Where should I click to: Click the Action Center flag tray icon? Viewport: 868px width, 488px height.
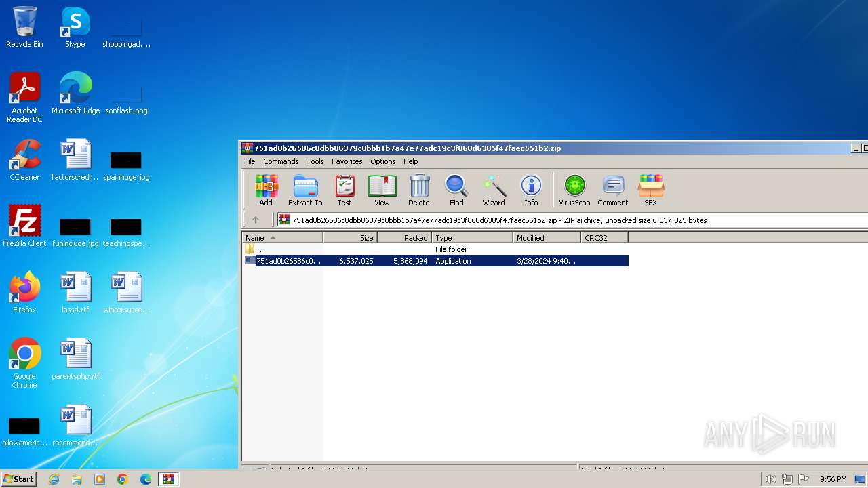804,479
